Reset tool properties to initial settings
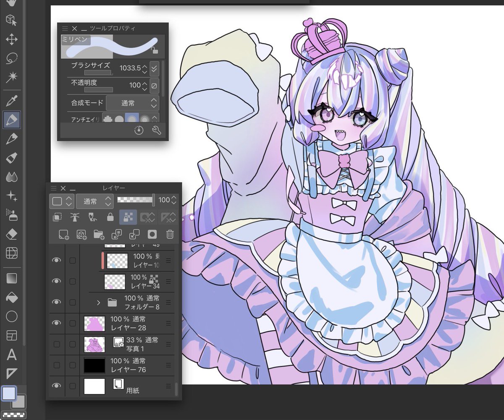504x420 pixels. click(139, 130)
